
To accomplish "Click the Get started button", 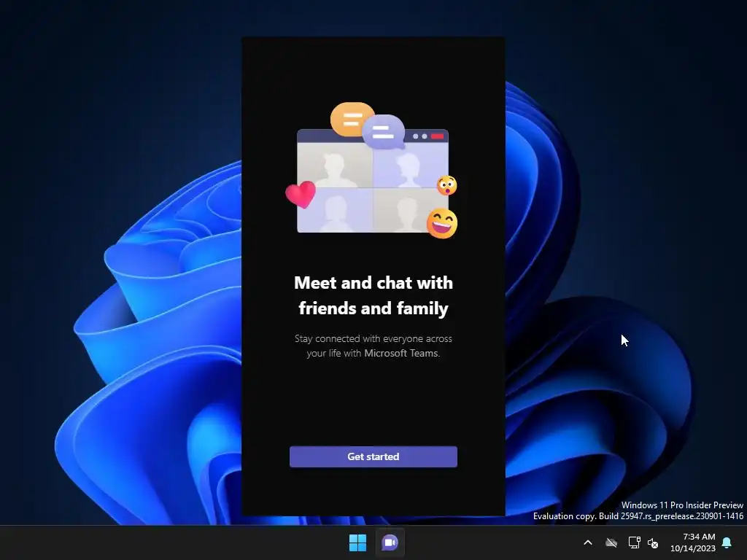I will coord(373,456).
